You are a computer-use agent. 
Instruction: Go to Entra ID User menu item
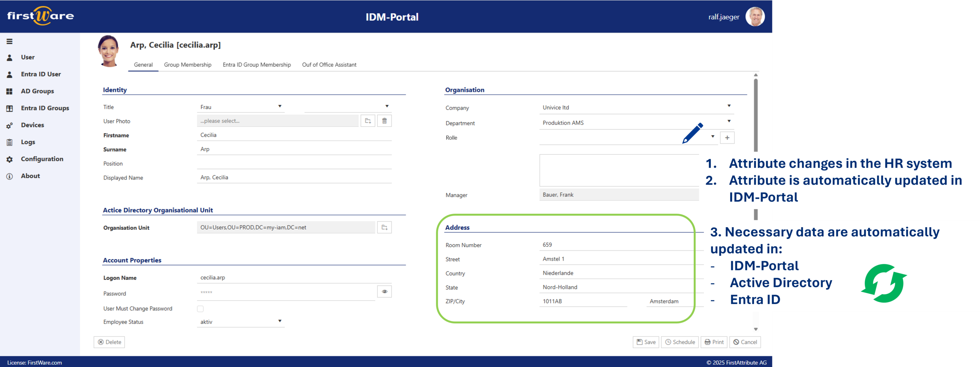tap(41, 74)
